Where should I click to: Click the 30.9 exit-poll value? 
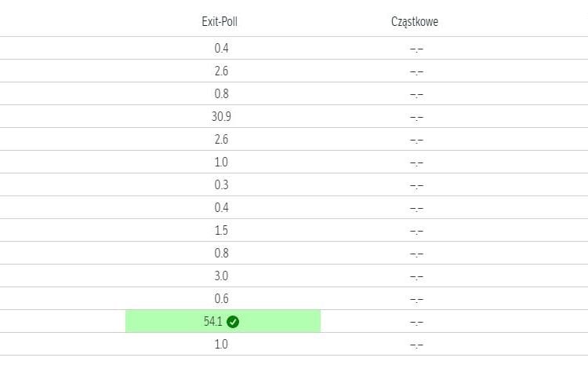point(222,116)
